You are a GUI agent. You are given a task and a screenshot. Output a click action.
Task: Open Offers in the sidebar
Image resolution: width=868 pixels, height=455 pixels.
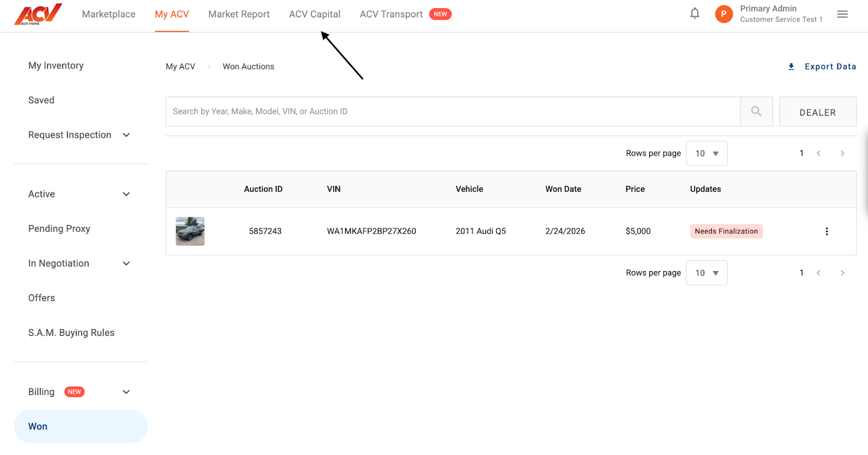(x=42, y=298)
